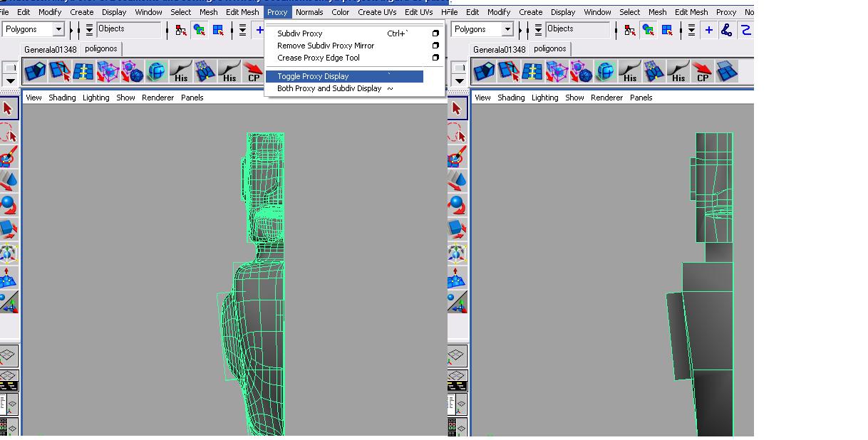Activate the Scale tool in left toolbox
The image size is (868, 440).
pos(8,230)
